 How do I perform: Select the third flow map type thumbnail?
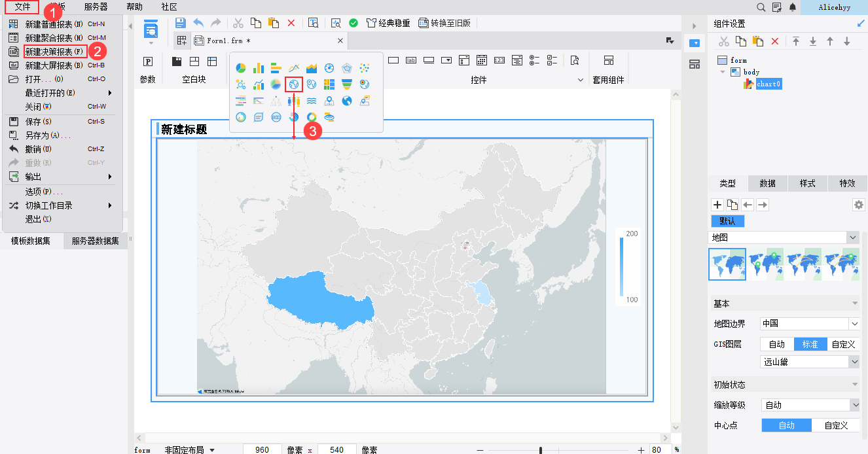coord(803,264)
